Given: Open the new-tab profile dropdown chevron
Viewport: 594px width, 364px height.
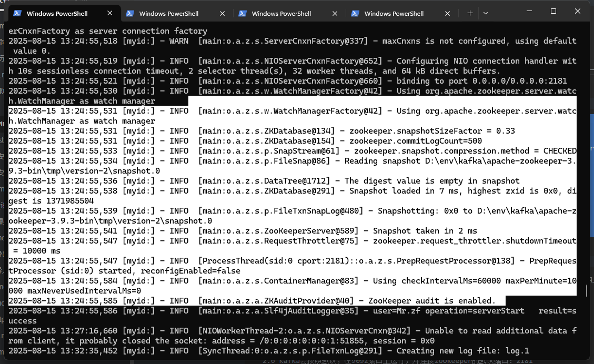Looking at the screenshot, I should click(486, 13).
